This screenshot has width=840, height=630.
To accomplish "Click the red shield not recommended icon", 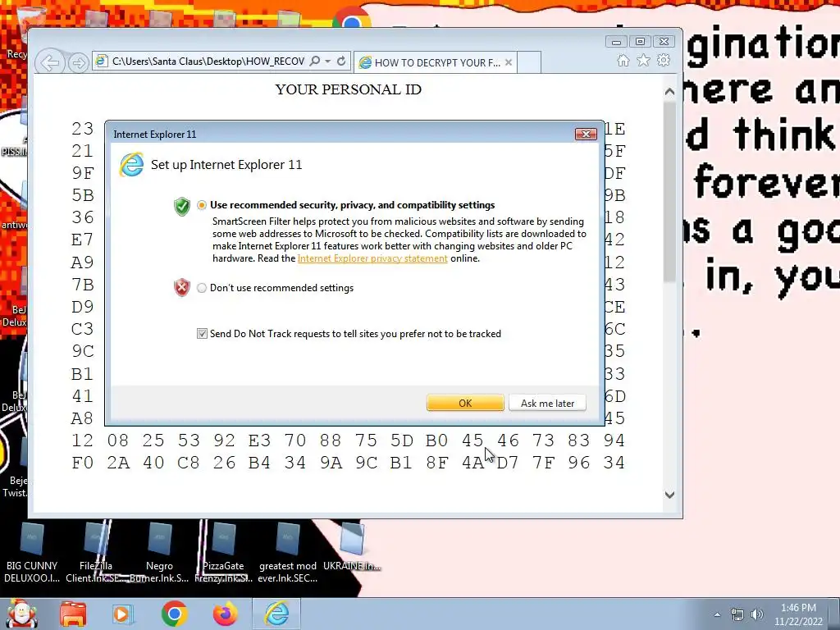I will (182, 288).
